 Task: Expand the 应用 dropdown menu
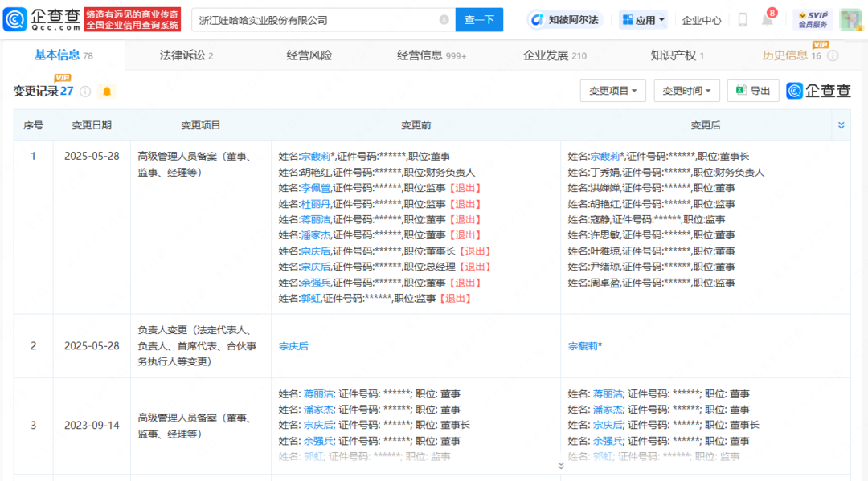[643, 20]
